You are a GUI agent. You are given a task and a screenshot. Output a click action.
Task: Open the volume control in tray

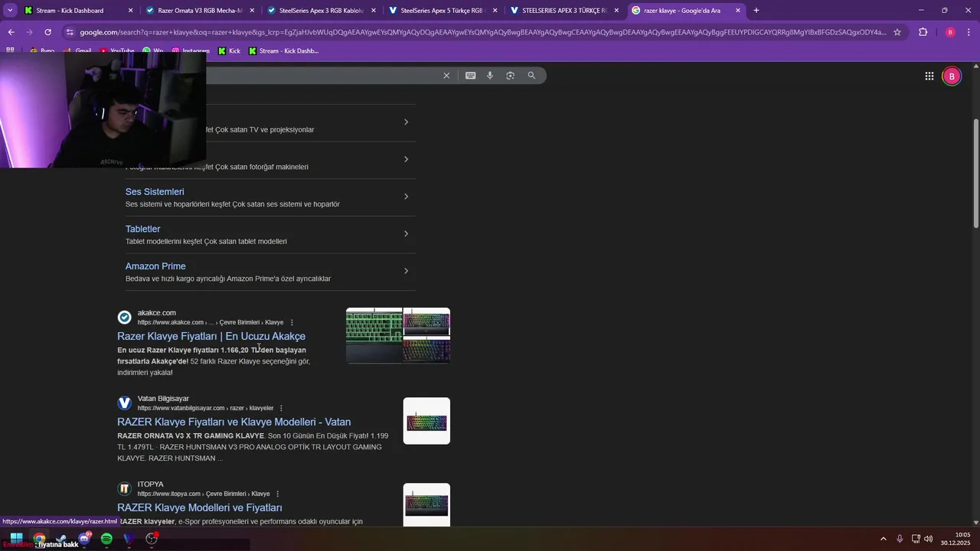[x=929, y=539]
